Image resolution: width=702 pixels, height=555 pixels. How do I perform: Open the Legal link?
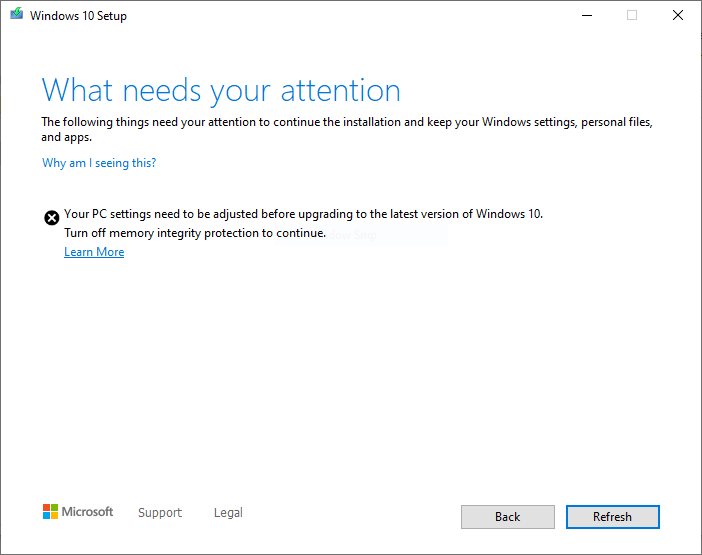[228, 512]
